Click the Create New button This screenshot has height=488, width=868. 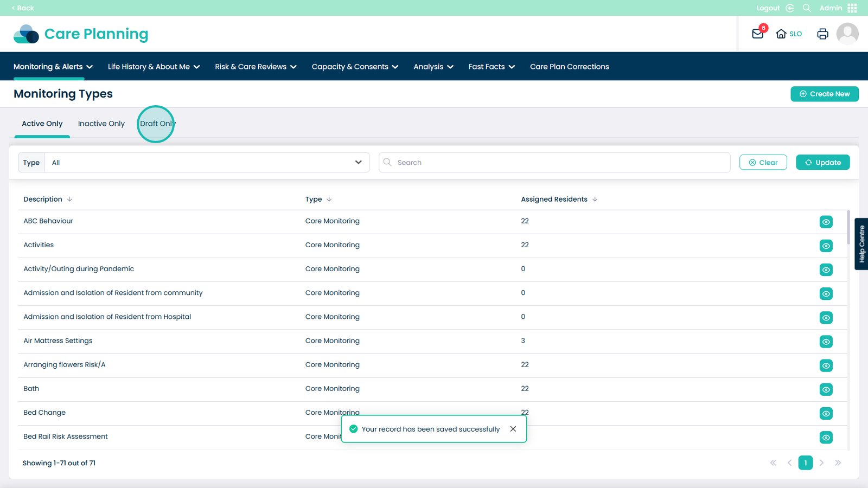click(824, 94)
